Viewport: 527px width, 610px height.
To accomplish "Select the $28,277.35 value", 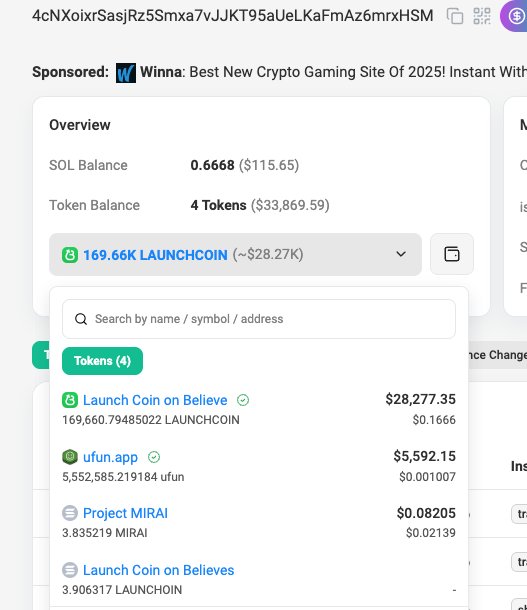I will pos(420,399).
